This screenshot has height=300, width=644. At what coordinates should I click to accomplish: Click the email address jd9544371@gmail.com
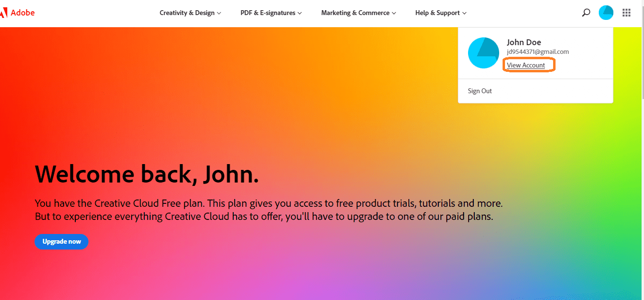(537, 51)
